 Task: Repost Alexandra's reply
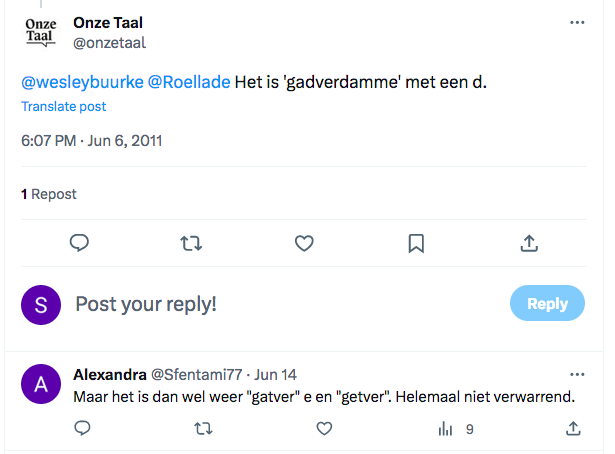coord(203,429)
